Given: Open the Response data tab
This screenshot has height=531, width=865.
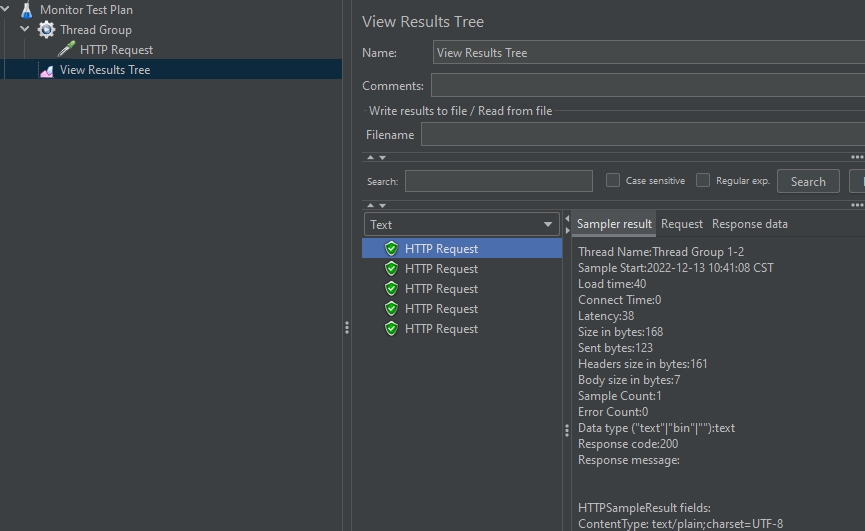Looking at the screenshot, I should coord(749,224).
